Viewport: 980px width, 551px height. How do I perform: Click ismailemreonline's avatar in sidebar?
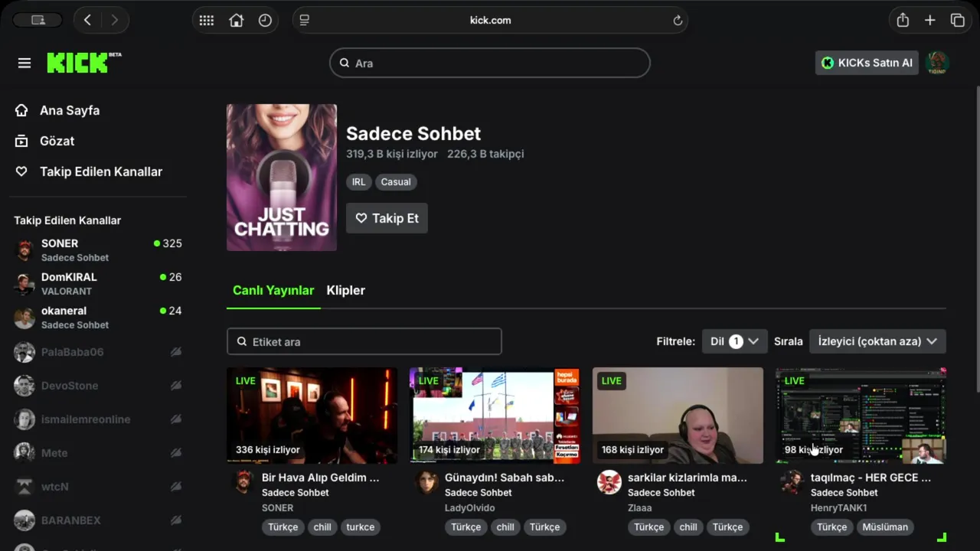click(x=24, y=419)
